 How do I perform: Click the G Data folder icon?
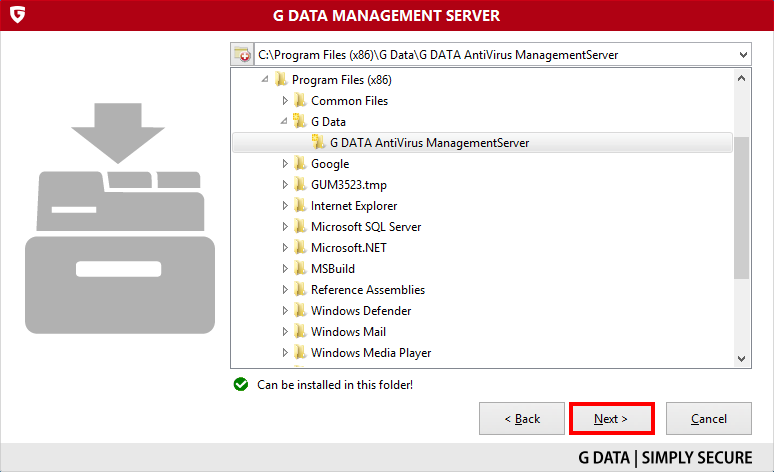(300, 121)
